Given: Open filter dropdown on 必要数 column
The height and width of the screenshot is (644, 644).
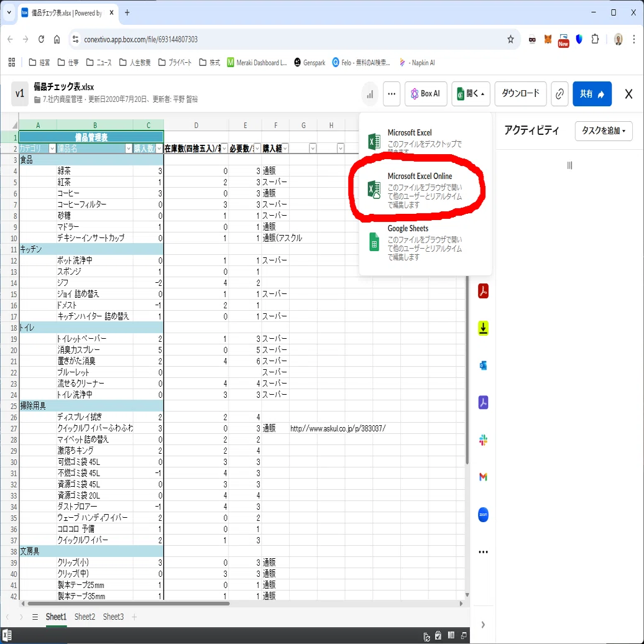Looking at the screenshot, I should [257, 149].
